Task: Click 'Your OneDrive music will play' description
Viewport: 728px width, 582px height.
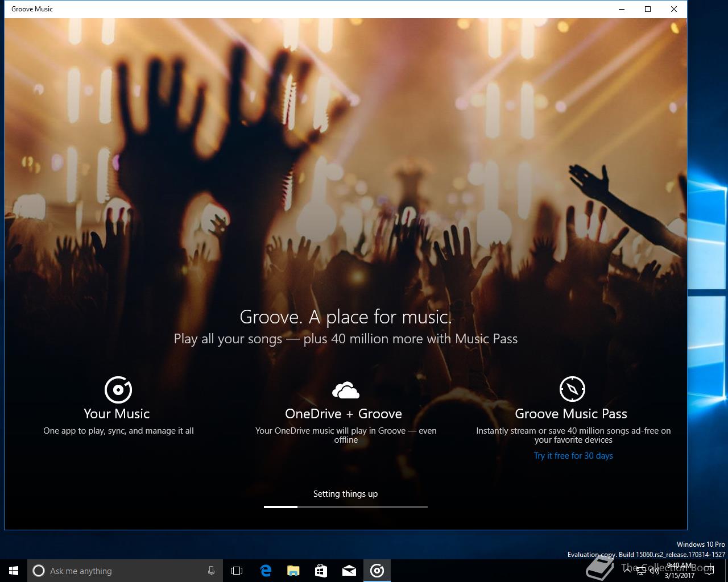Action: 346,435
